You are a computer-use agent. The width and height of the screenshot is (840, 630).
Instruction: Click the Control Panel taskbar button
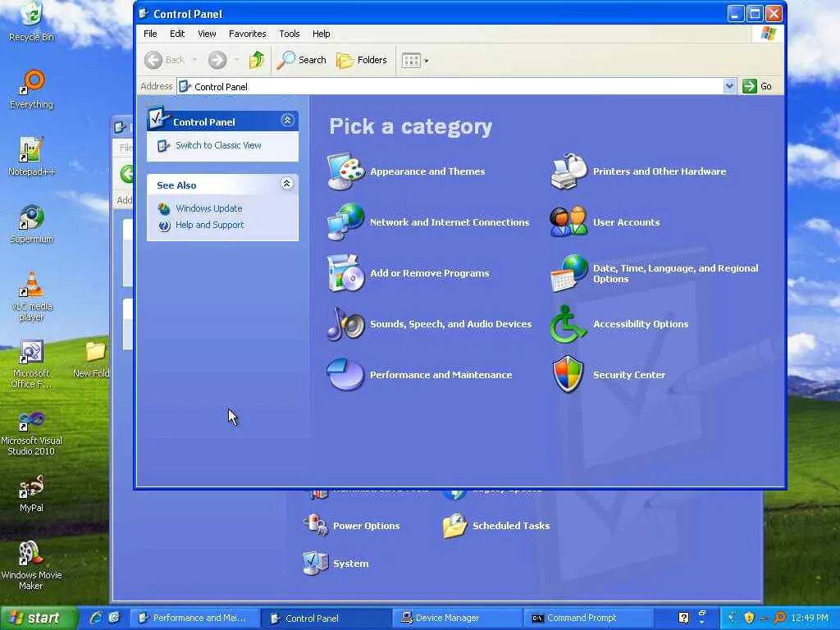coord(325,618)
